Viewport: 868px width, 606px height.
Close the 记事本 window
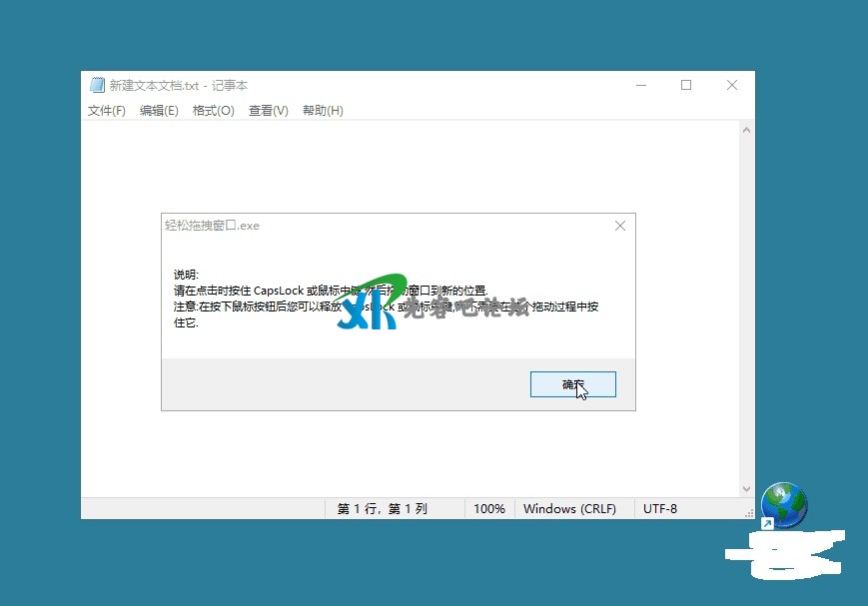[732, 86]
